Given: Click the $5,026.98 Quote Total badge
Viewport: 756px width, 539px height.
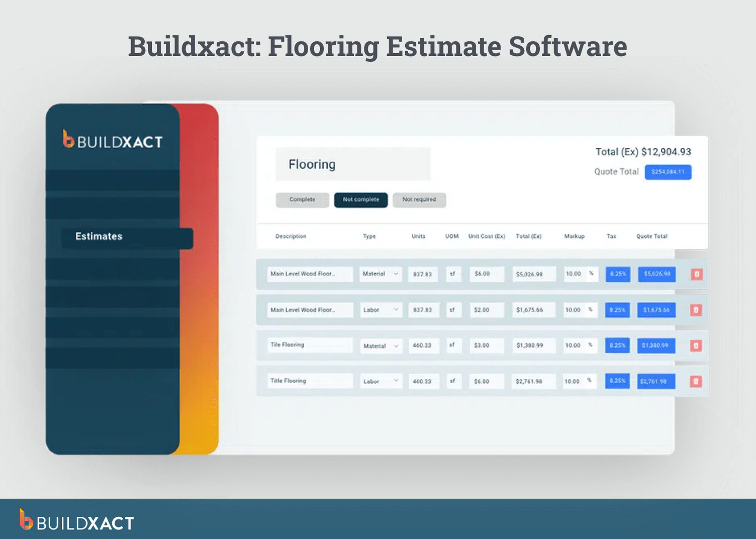Looking at the screenshot, I should (656, 274).
